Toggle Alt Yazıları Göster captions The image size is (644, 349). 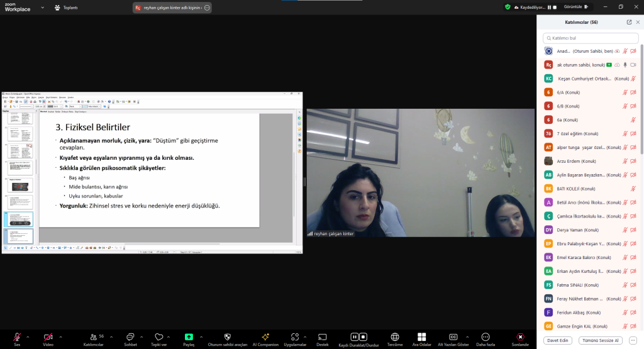[453, 336]
